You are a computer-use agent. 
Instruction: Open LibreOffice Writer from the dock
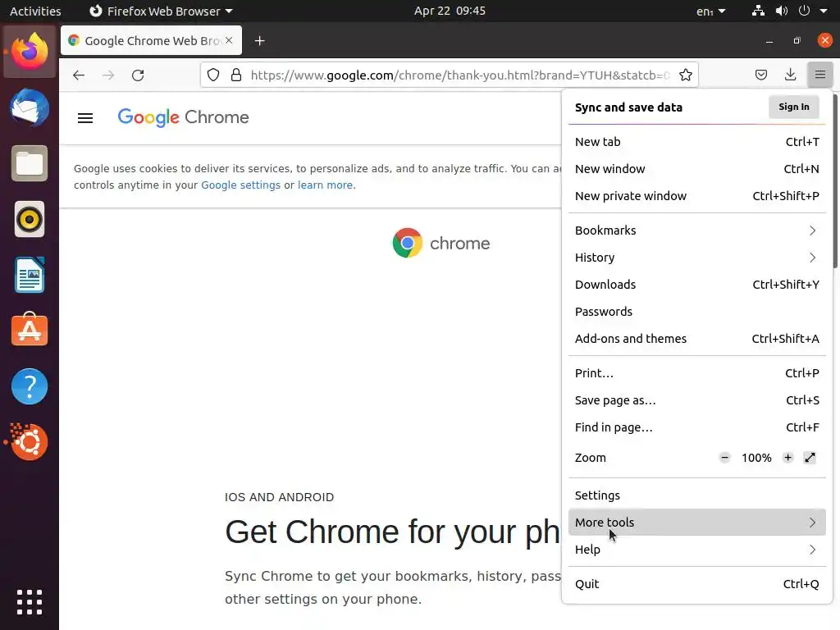coord(30,275)
